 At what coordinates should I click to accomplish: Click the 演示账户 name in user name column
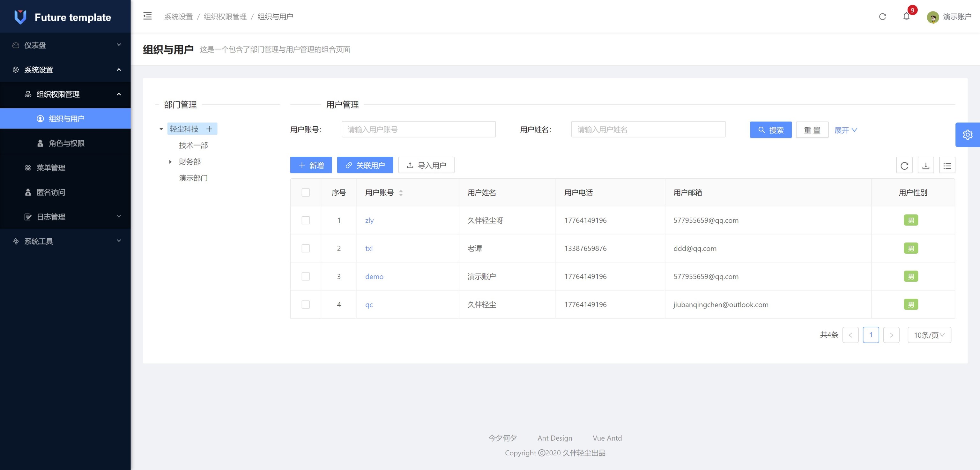pyautogui.click(x=481, y=276)
